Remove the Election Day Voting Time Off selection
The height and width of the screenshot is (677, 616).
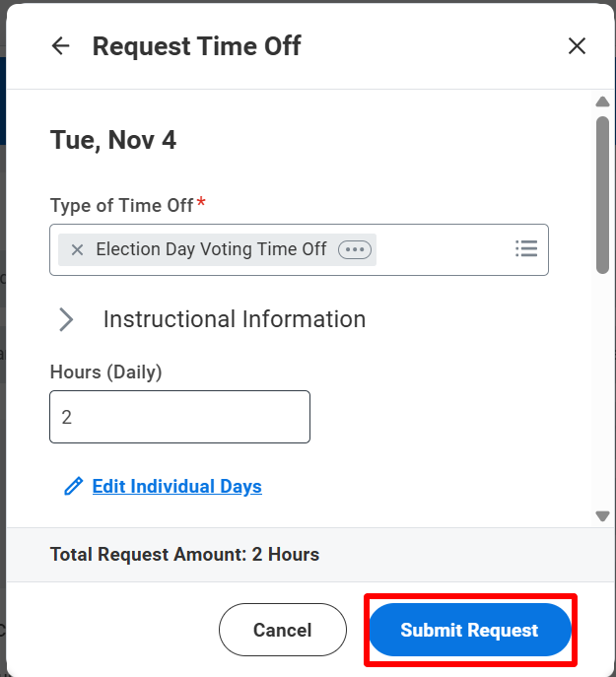77,250
